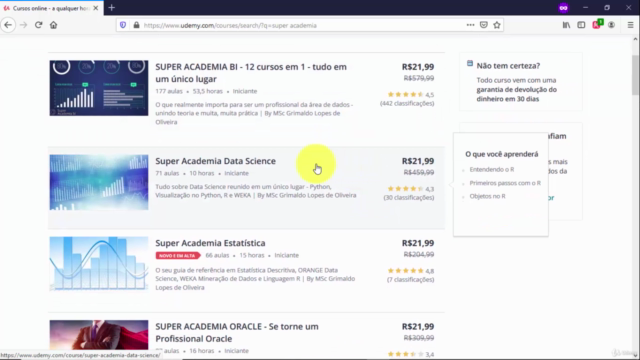Save page to Pocket
The image size is (640, 360).
pyautogui.click(x=484, y=25)
